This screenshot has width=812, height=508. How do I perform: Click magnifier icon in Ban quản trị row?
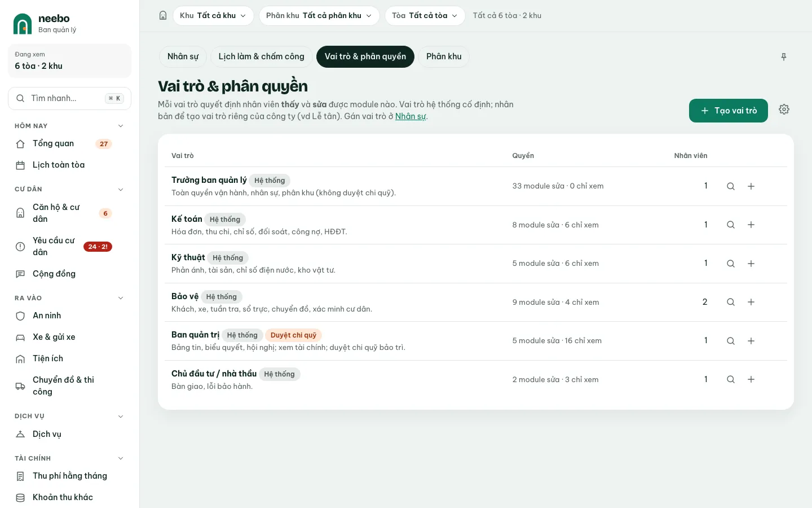point(731,341)
